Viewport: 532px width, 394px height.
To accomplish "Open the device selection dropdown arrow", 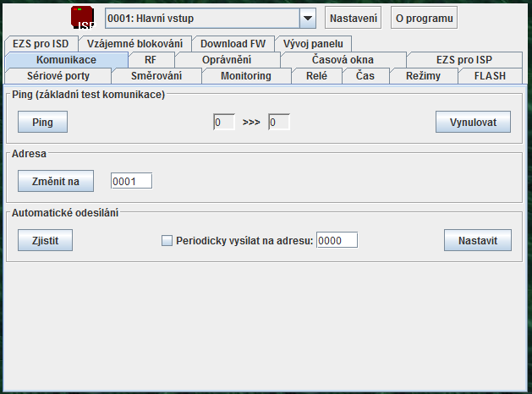I will click(307, 18).
